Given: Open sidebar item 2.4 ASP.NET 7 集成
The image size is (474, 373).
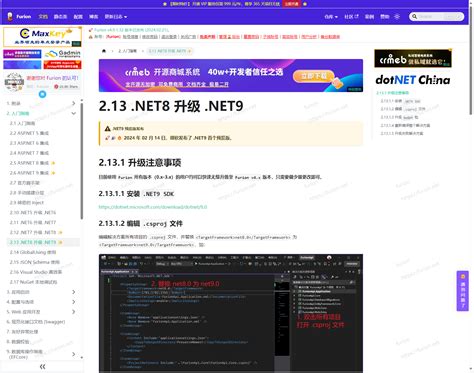Looking at the screenshot, I should 29,153.
